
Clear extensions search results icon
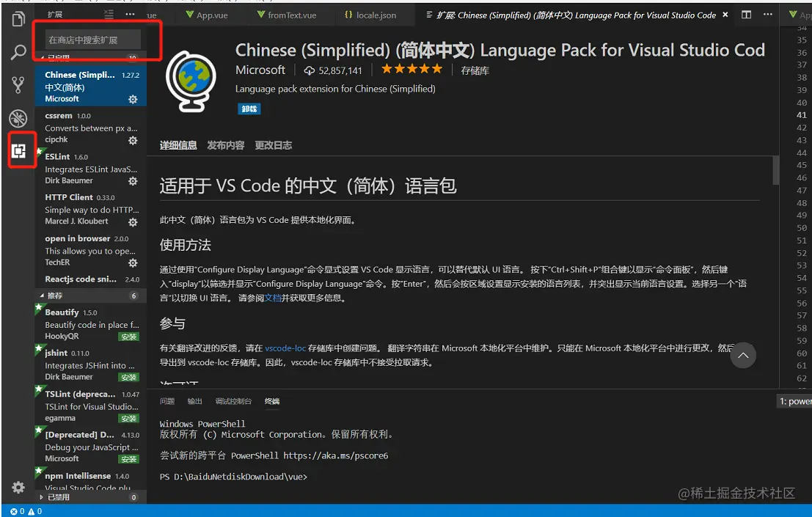(109, 15)
